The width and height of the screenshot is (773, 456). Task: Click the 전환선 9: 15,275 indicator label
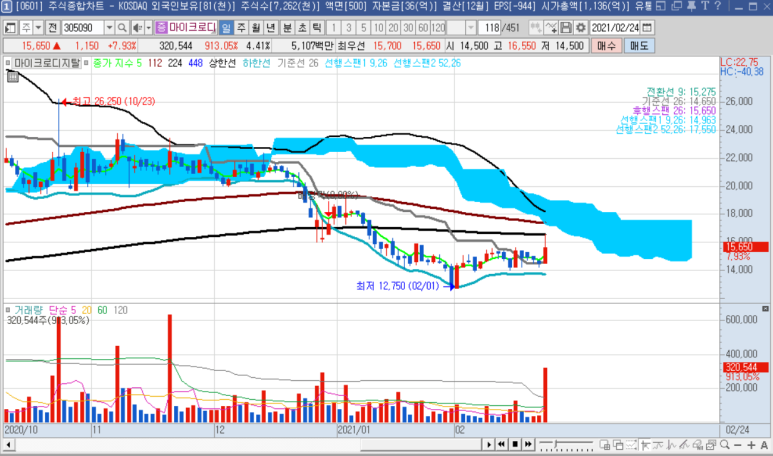click(x=681, y=92)
